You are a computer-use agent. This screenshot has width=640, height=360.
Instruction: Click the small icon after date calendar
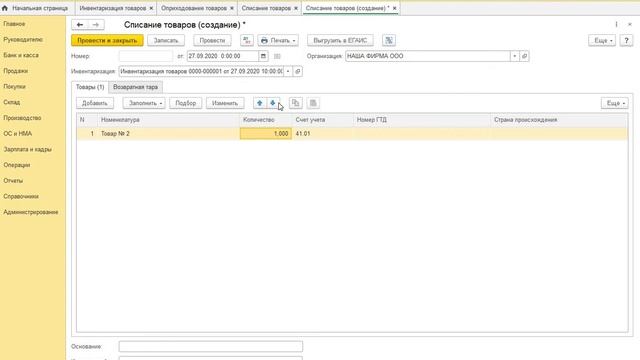pos(277,56)
